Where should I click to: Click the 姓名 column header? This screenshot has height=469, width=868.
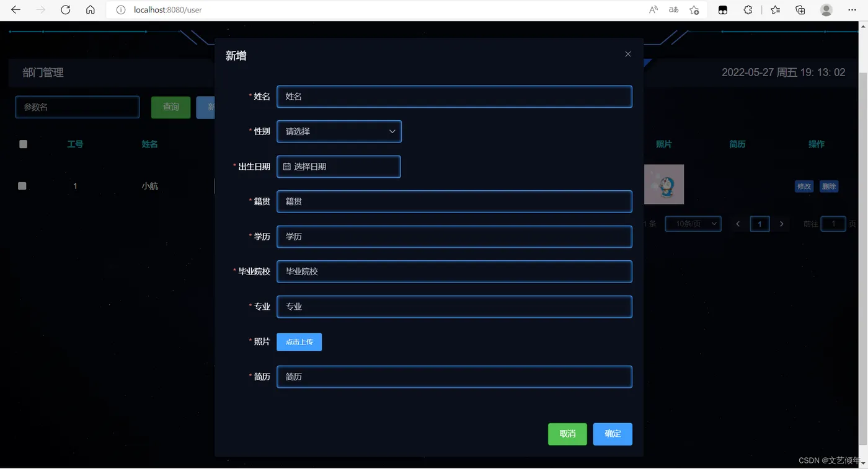149,144
